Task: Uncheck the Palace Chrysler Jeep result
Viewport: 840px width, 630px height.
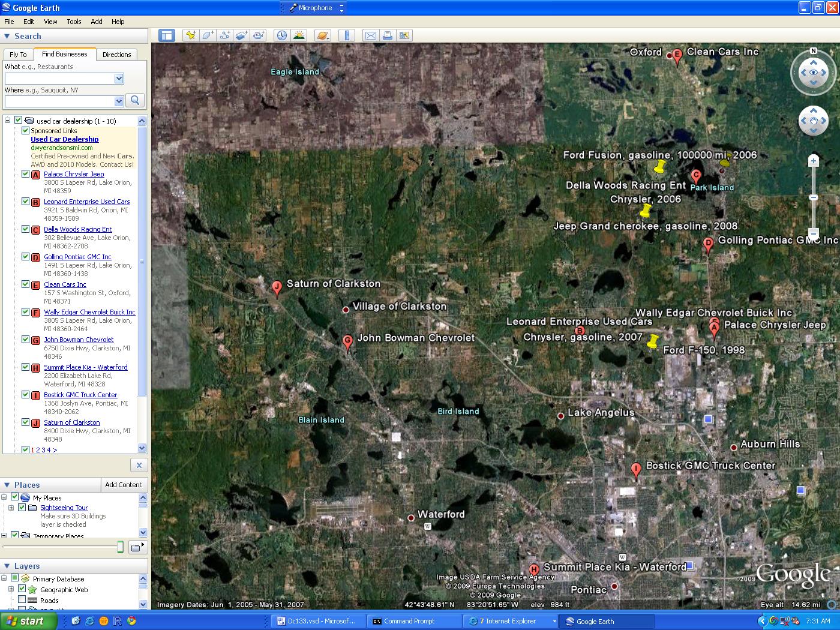Action: coord(26,174)
